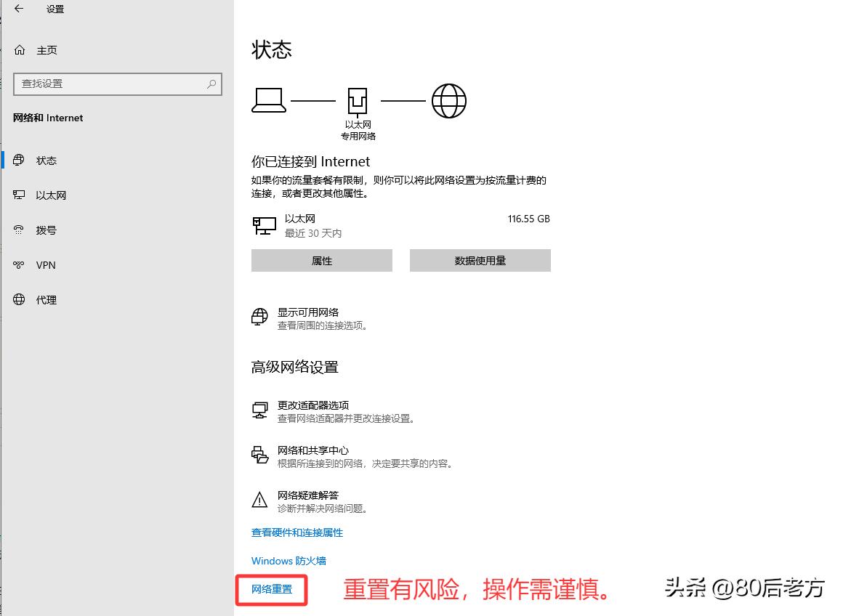Click the 属性 button
This screenshot has height=616, width=843.
pyautogui.click(x=321, y=260)
